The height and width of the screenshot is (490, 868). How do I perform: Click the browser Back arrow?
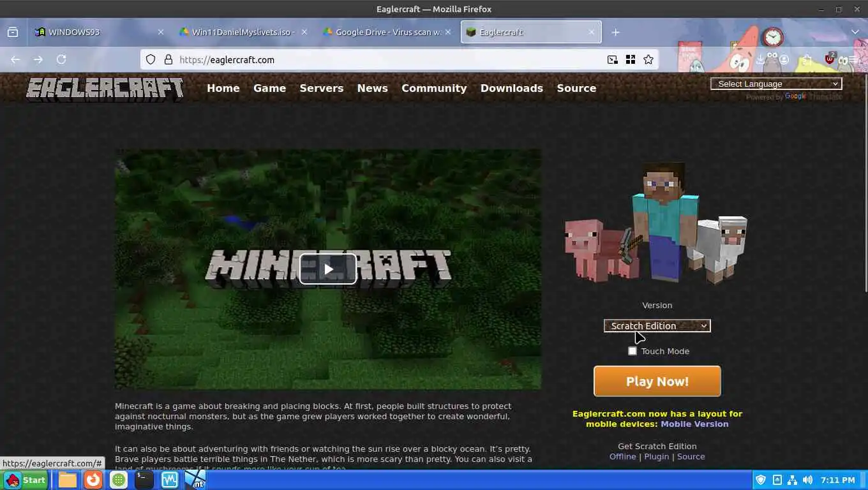[15, 59]
